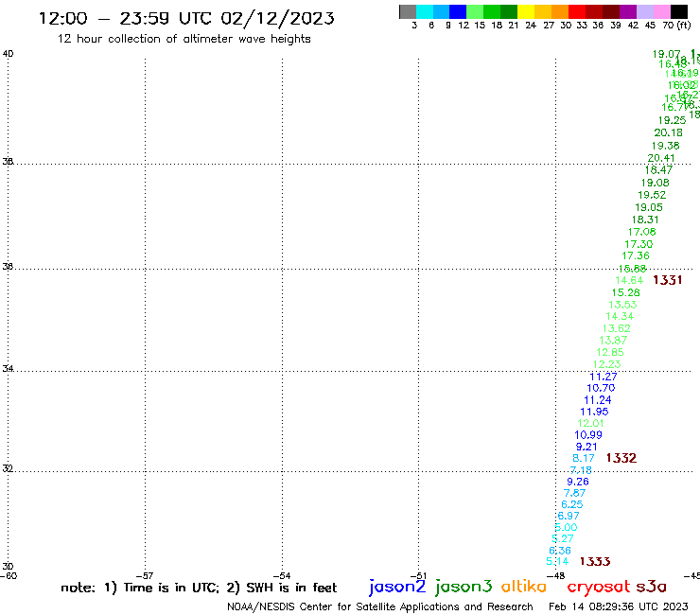Click the altika satellite legend label
Image resolution: width=700 pixels, height=615 pixels.
coord(524,587)
